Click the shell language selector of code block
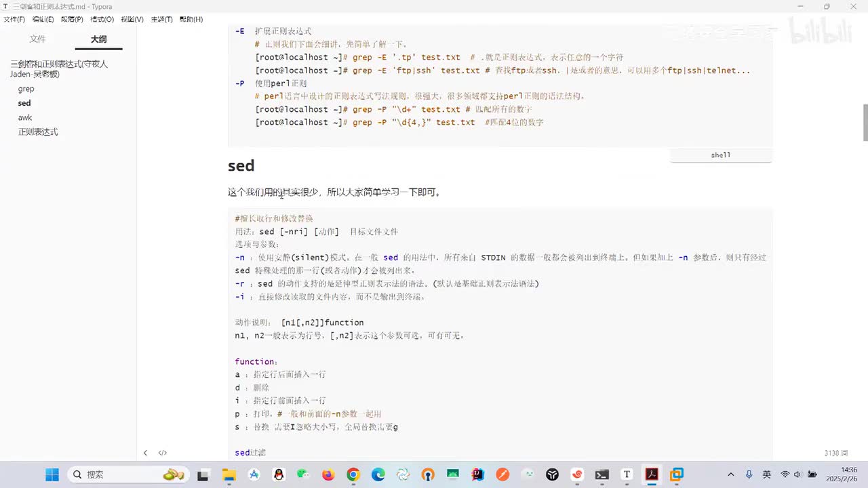The image size is (868, 488). (x=721, y=155)
